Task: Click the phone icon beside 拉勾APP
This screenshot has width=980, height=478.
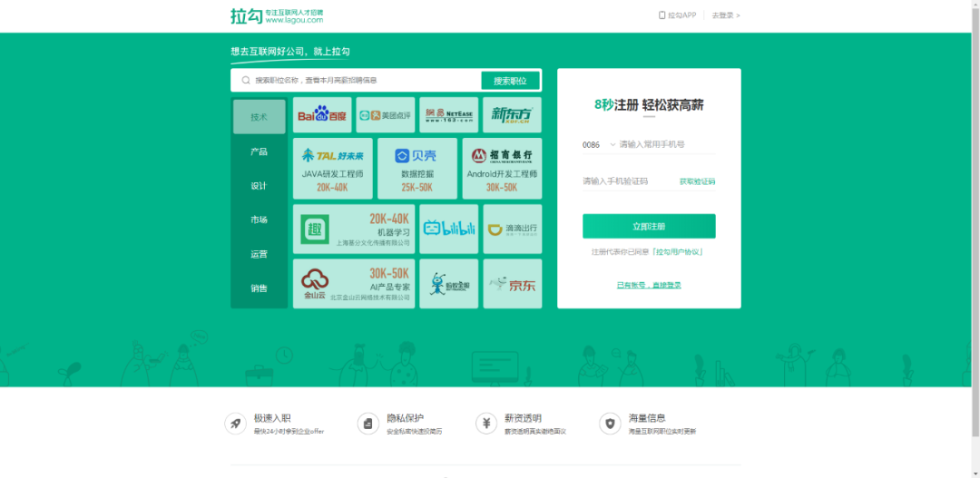Action: (661, 15)
